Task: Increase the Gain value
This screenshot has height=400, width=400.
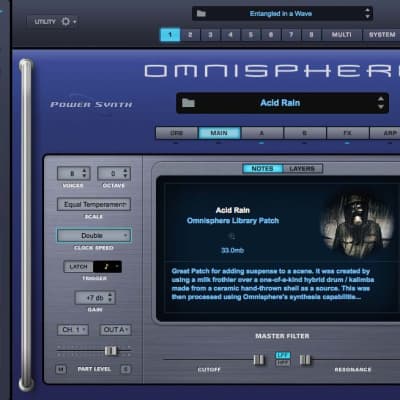Action: [x=111, y=295]
